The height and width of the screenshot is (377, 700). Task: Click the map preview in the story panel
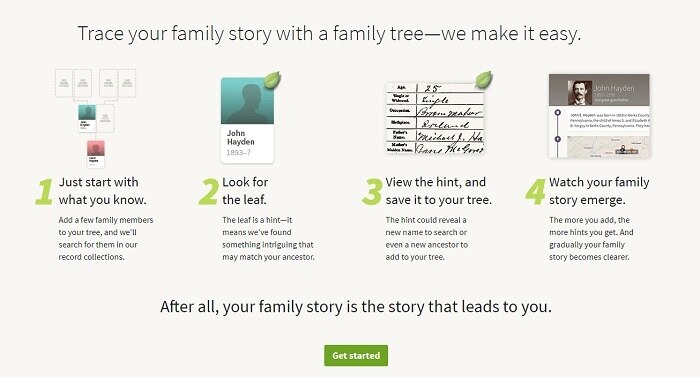point(608,147)
